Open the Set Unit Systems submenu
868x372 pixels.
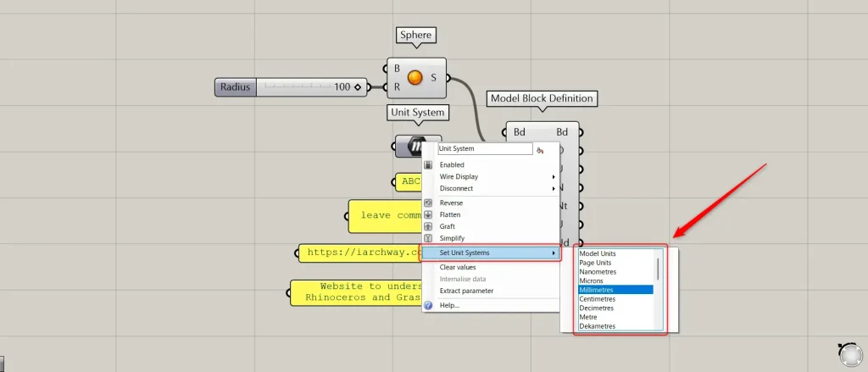pyautogui.click(x=491, y=253)
